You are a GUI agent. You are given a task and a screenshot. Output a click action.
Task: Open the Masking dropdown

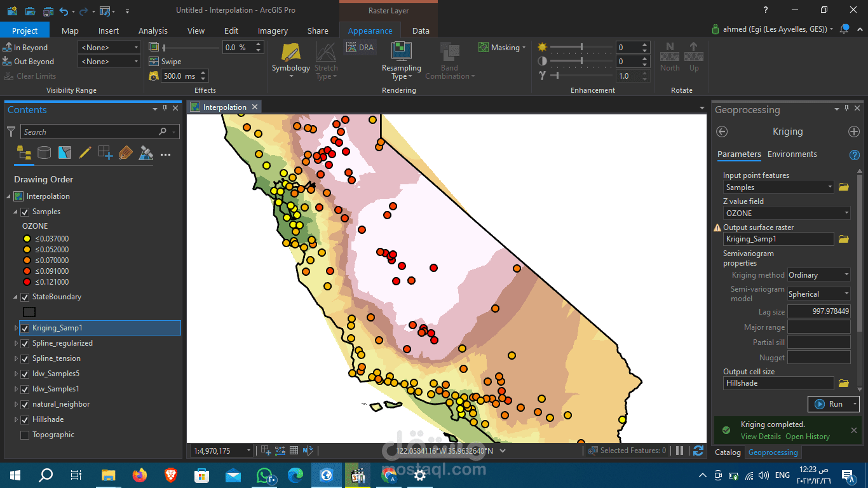502,48
